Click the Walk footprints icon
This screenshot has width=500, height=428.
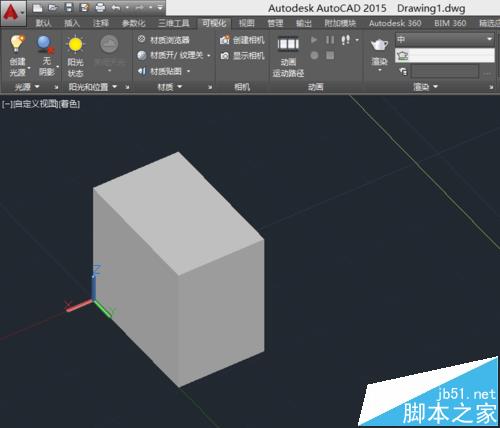[346, 40]
